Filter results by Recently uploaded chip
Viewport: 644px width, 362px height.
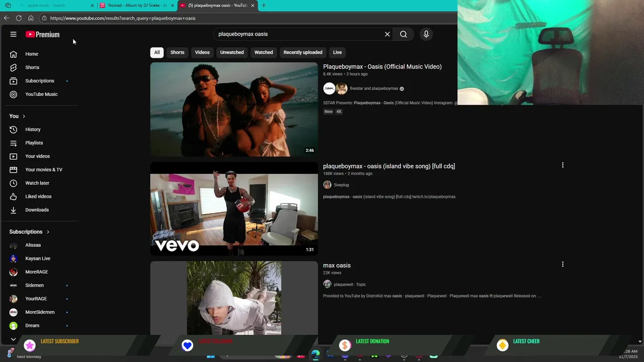pyautogui.click(x=303, y=52)
